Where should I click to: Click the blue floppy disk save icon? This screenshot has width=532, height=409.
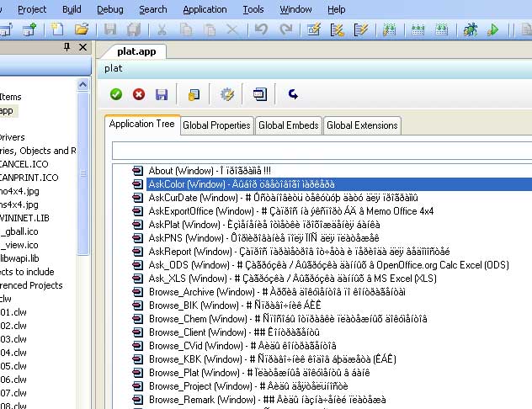[x=161, y=94]
